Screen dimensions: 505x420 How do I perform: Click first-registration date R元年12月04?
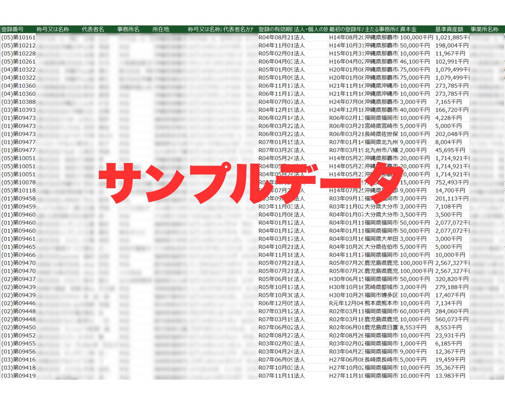pos(346,303)
